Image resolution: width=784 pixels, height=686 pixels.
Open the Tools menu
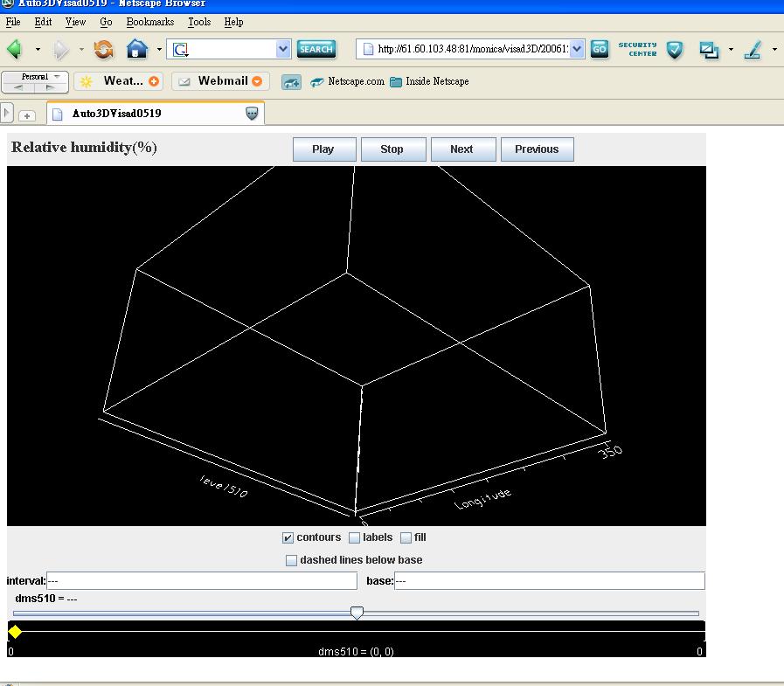tap(199, 22)
